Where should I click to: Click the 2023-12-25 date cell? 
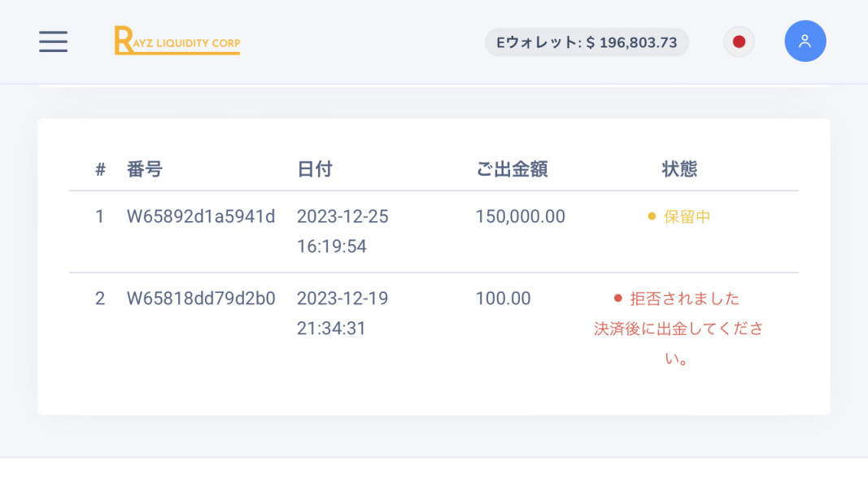click(342, 217)
